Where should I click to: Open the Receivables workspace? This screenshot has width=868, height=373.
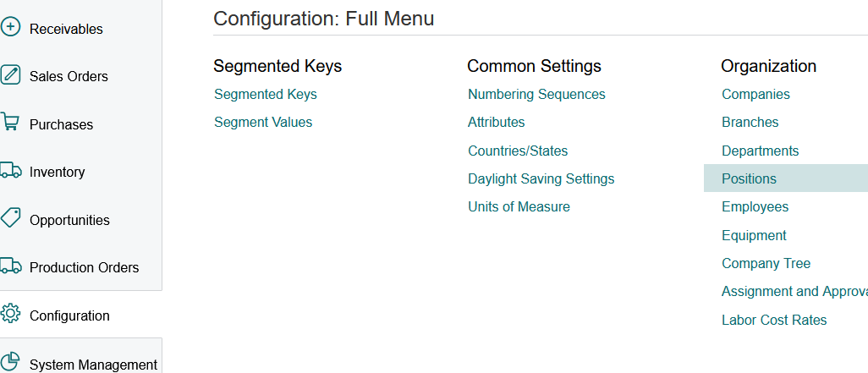[66, 29]
